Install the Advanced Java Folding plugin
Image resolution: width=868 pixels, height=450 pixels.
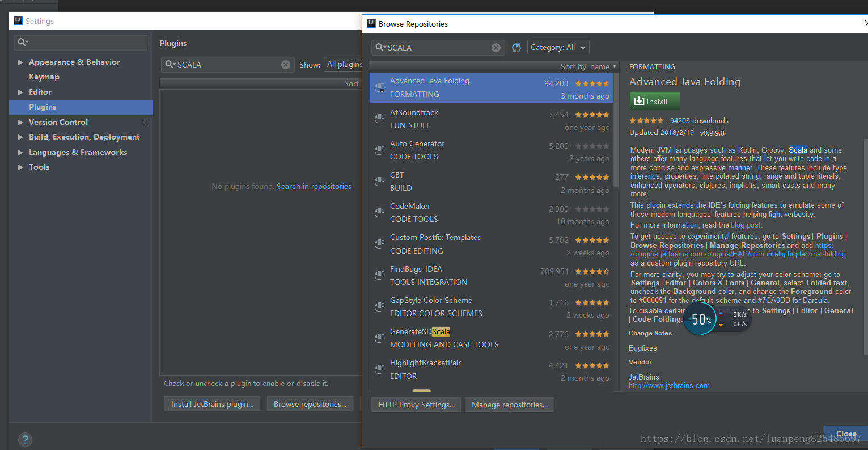[x=655, y=101]
